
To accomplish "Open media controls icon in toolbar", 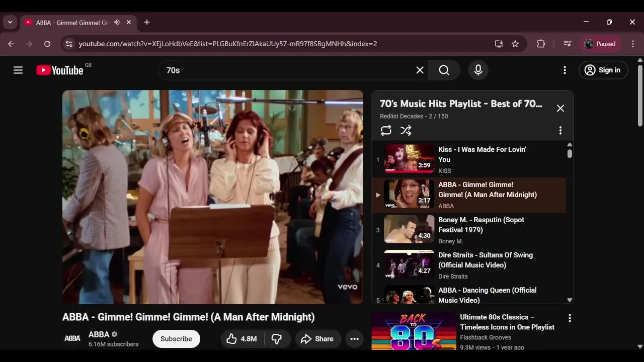I will point(568,44).
